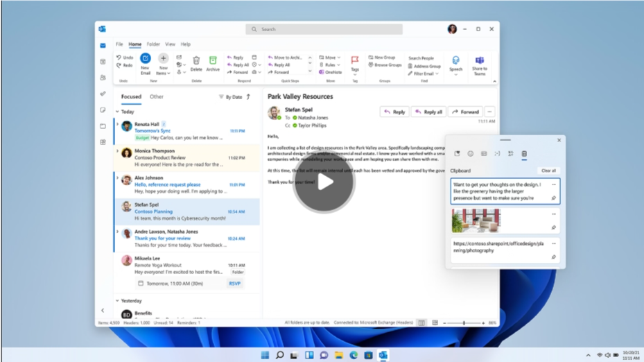Screen dimensions: 644x362
Task: Toggle sort order arrow next to By Date
Action: point(249,97)
